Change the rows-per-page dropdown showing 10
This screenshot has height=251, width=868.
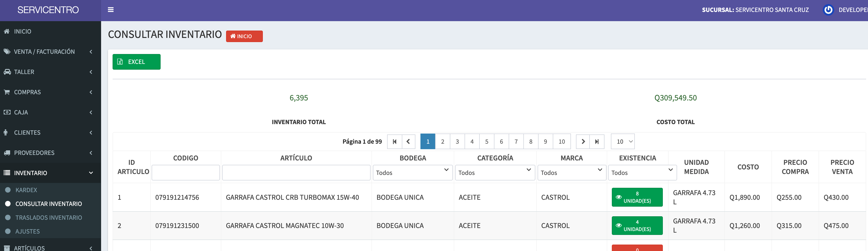pos(622,142)
